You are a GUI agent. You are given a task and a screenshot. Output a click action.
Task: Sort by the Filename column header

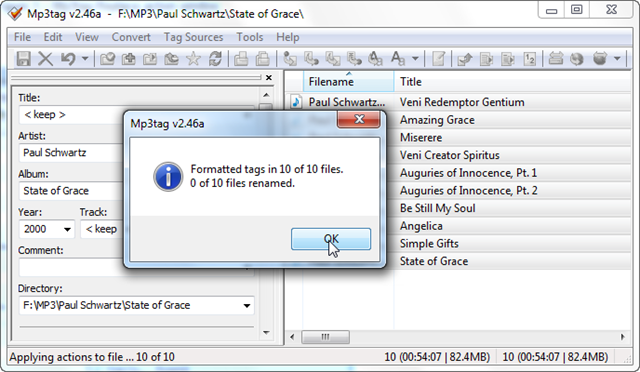pos(349,82)
